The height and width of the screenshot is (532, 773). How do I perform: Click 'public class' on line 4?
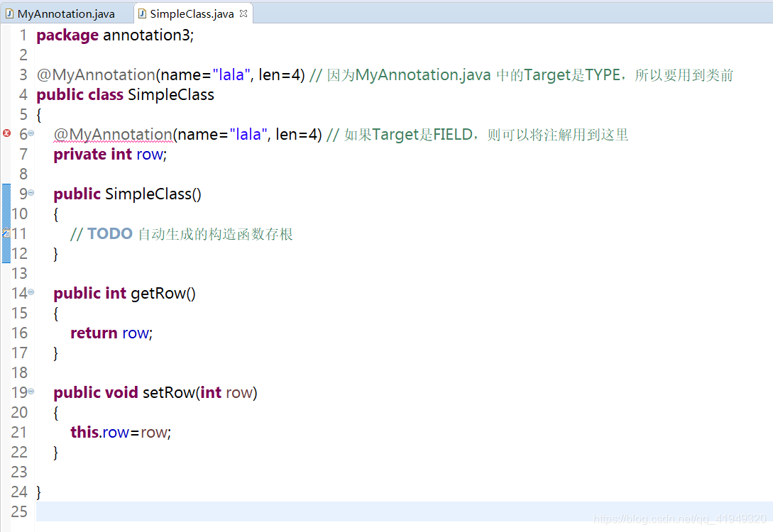(x=80, y=94)
